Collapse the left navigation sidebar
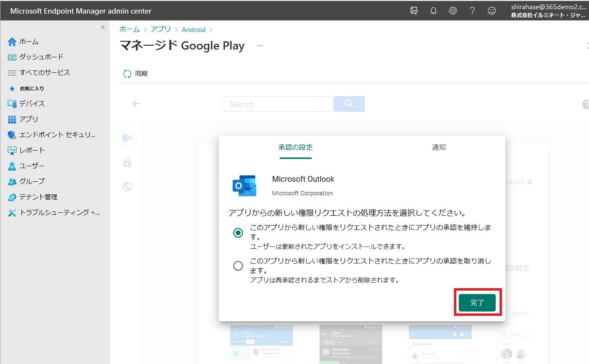Viewport: 589px width, 364px height. (x=103, y=27)
